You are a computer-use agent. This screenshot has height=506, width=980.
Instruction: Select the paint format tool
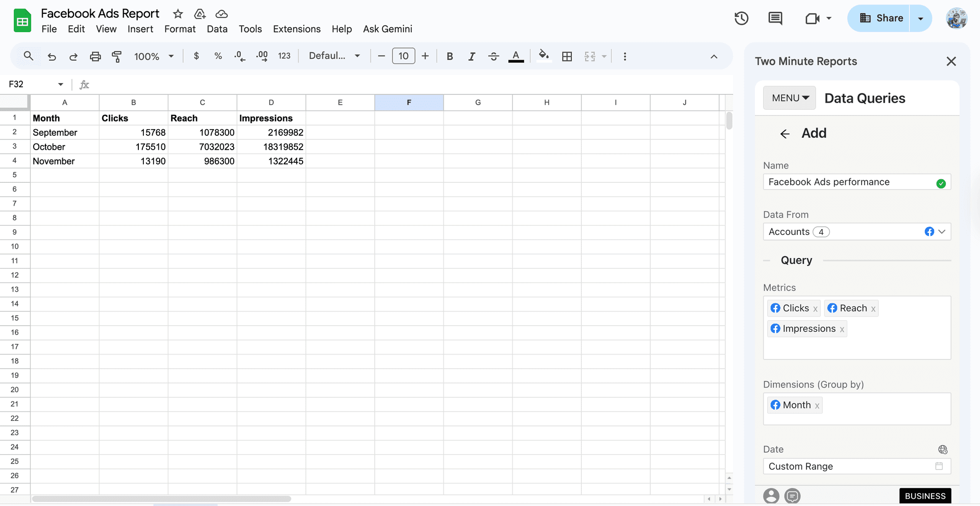click(117, 56)
